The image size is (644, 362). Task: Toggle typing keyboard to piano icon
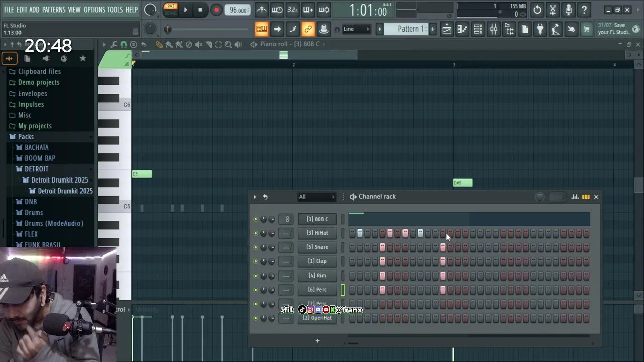pos(262,29)
